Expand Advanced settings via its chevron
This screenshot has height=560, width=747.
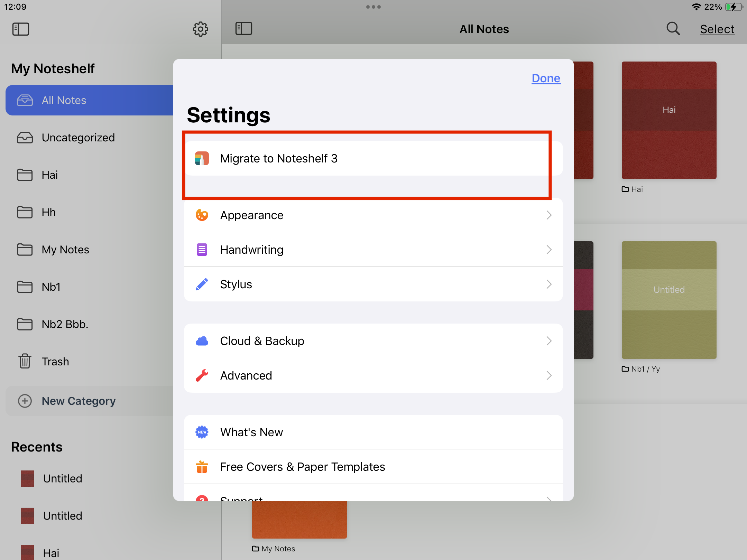549,375
